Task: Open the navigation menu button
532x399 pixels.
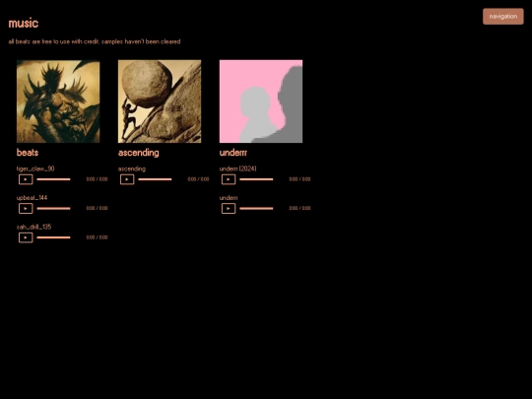Action: pyautogui.click(x=502, y=17)
